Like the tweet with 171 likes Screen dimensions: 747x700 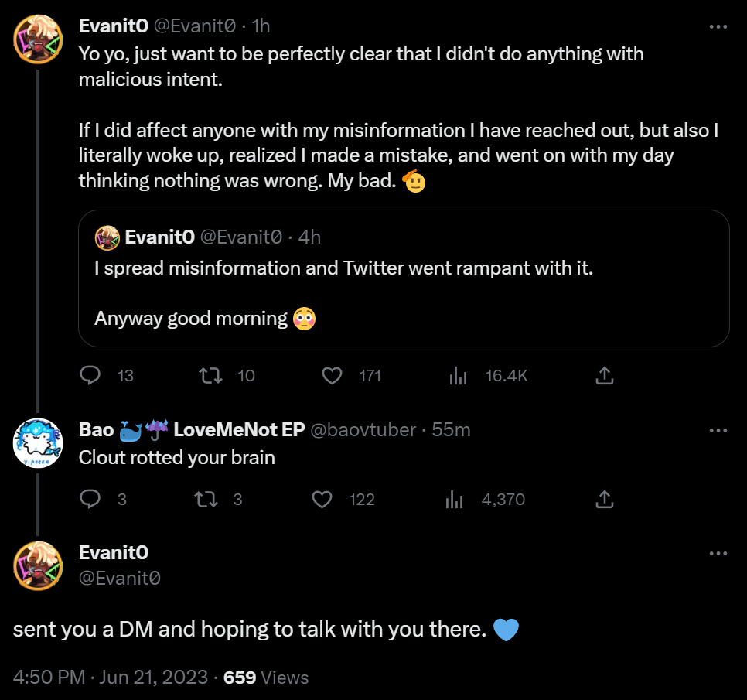[x=333, y=376]
